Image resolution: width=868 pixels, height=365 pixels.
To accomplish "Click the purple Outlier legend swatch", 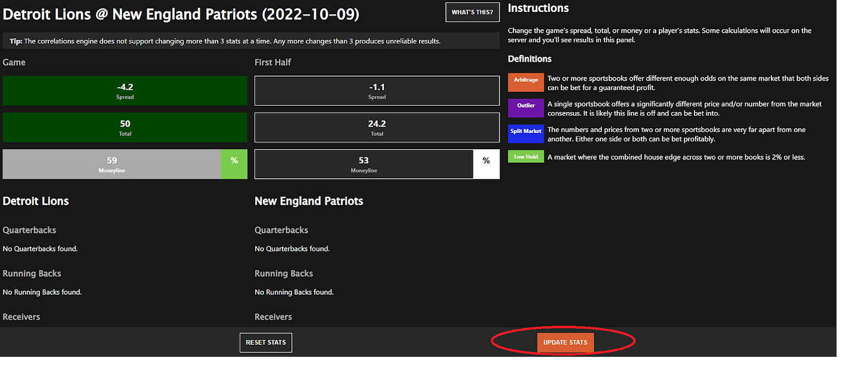I will (526, 109).
